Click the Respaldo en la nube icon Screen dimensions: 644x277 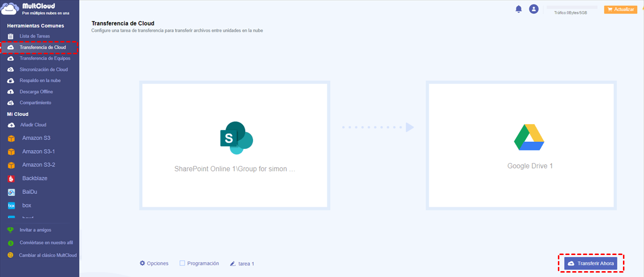pos(11,81)
